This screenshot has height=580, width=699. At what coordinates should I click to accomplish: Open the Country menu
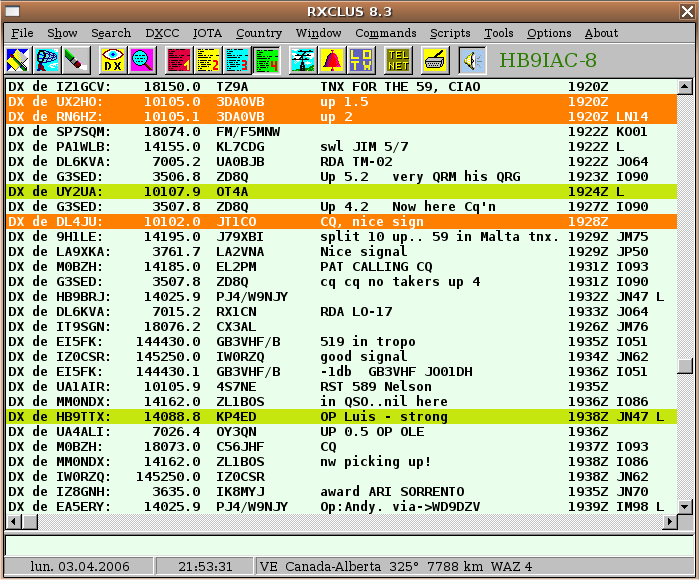(259, 33)
